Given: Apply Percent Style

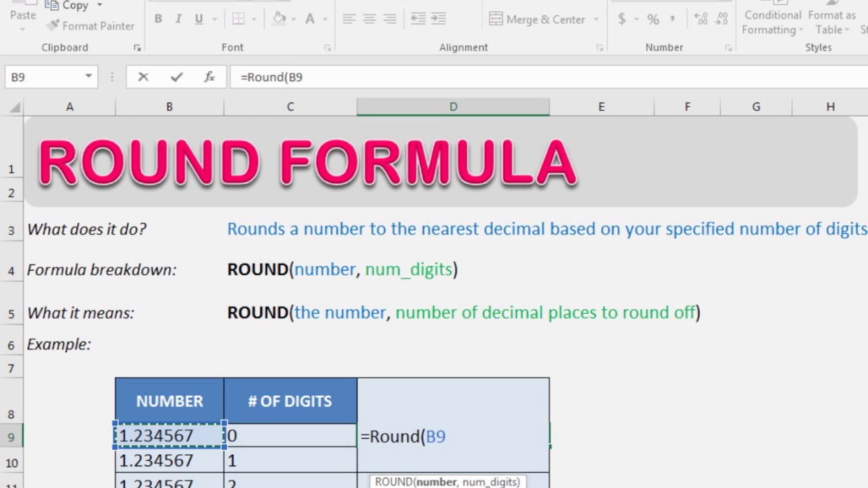Looking at the screenshot, I should click(653, 20).
